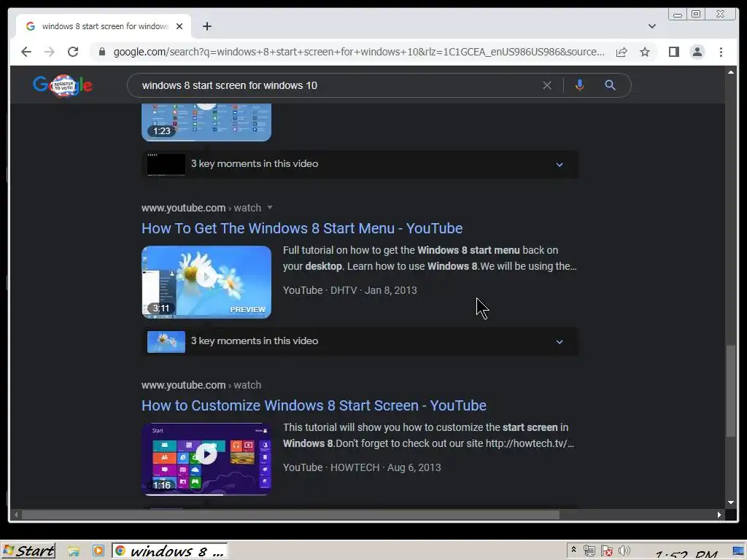Select text YouTube · HOWTECH · Aug 6, 2013
This screenshot has width=747, height=560.
362,467
